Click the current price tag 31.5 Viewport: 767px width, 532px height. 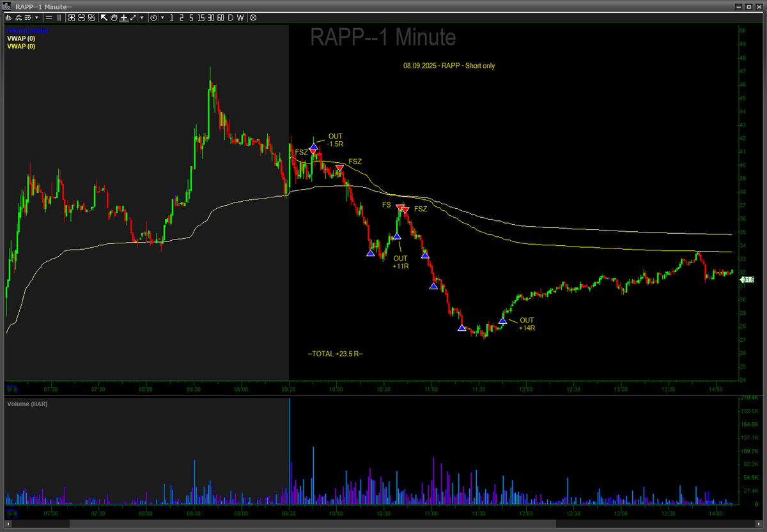(x=747, y=279)
